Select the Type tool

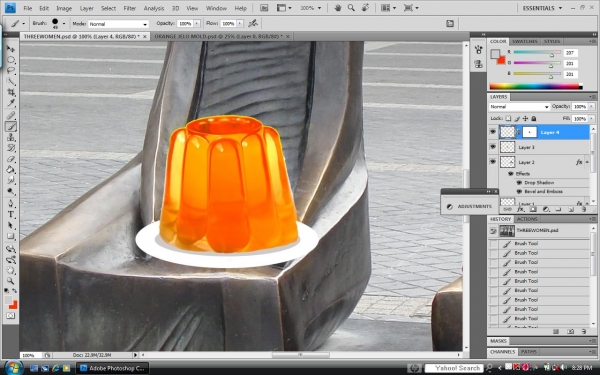pos(11,214)
